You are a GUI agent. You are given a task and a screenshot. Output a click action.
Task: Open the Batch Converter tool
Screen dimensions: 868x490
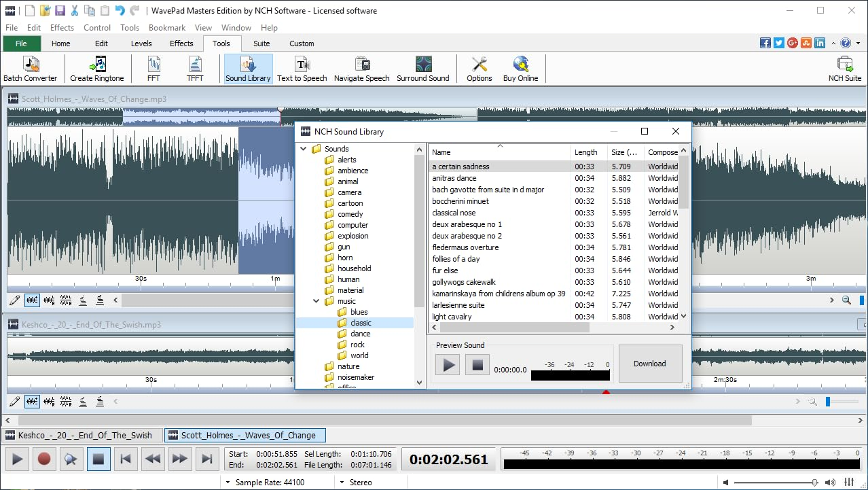[31, 68]
